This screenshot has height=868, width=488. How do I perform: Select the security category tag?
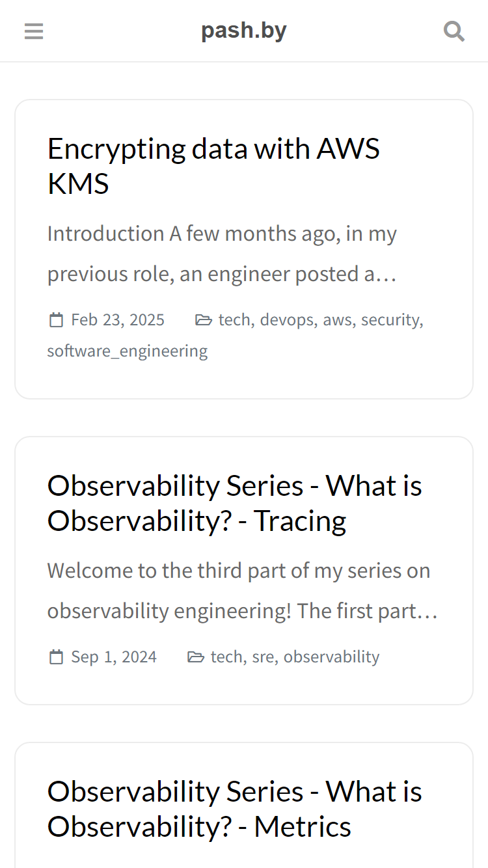point(390,319)
